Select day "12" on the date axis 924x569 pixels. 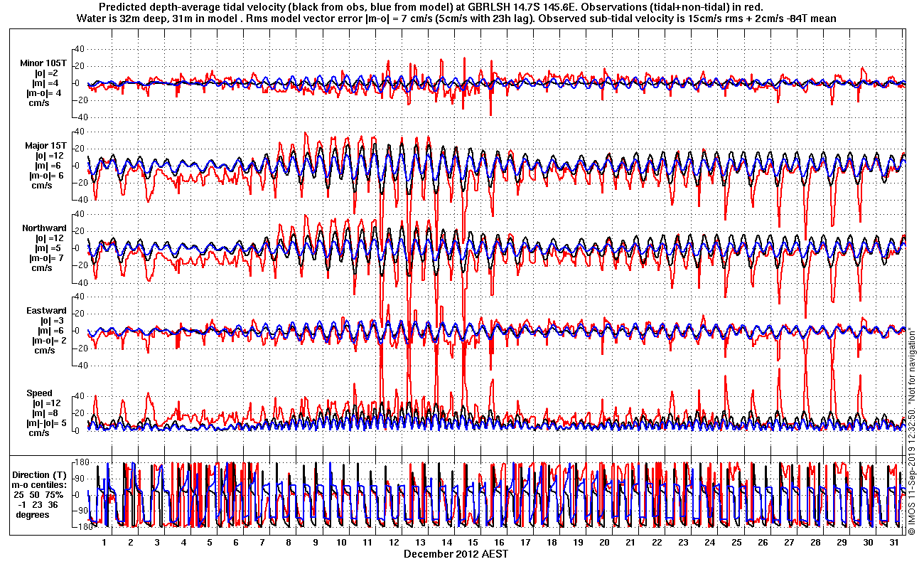tap(394, 542)
